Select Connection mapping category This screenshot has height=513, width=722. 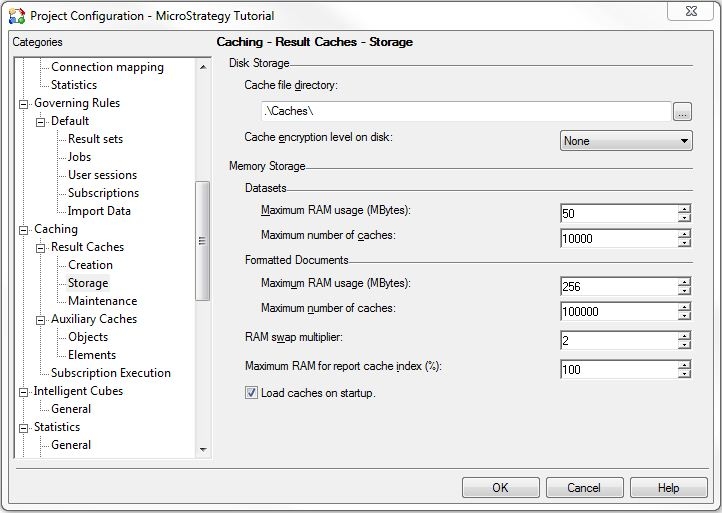click(107, 67)
